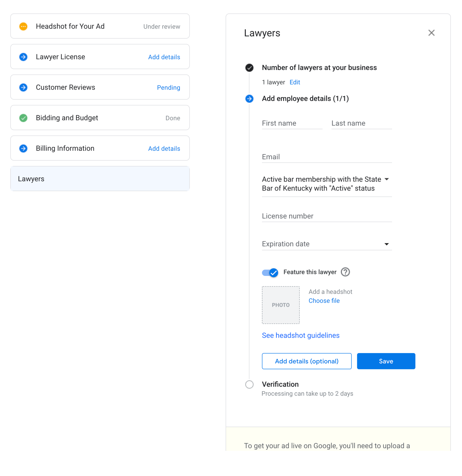Click the blue arrow step icon for Add employee details
The image size is (462, 476).
pyautogui.click(x=249, y=99)
